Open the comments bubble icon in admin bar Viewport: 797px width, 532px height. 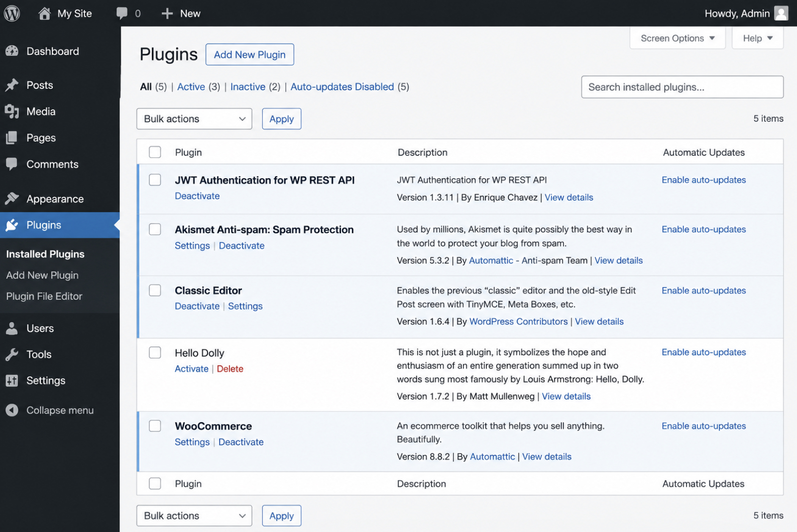point(122,13)
